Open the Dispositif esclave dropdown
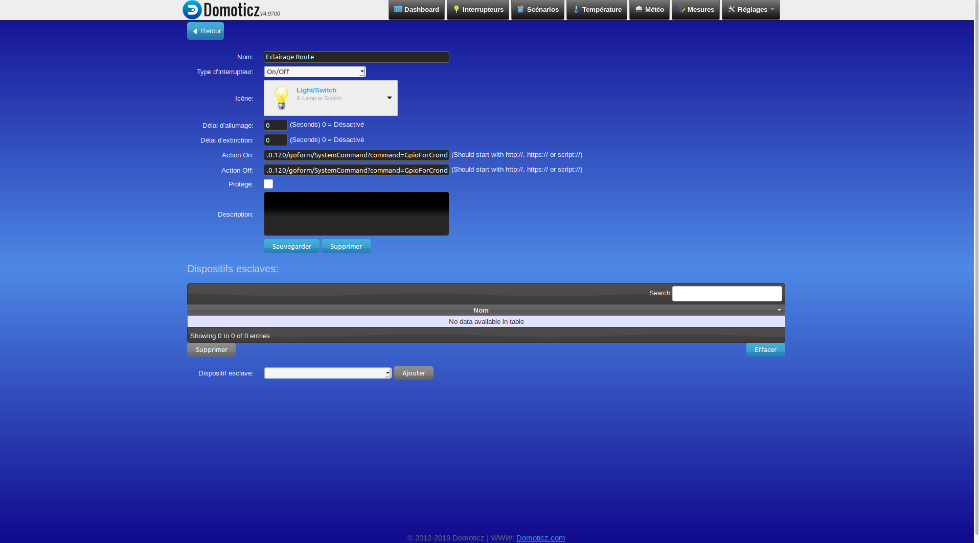The width and height of the screenshot is (980, 543). (328, 373)
